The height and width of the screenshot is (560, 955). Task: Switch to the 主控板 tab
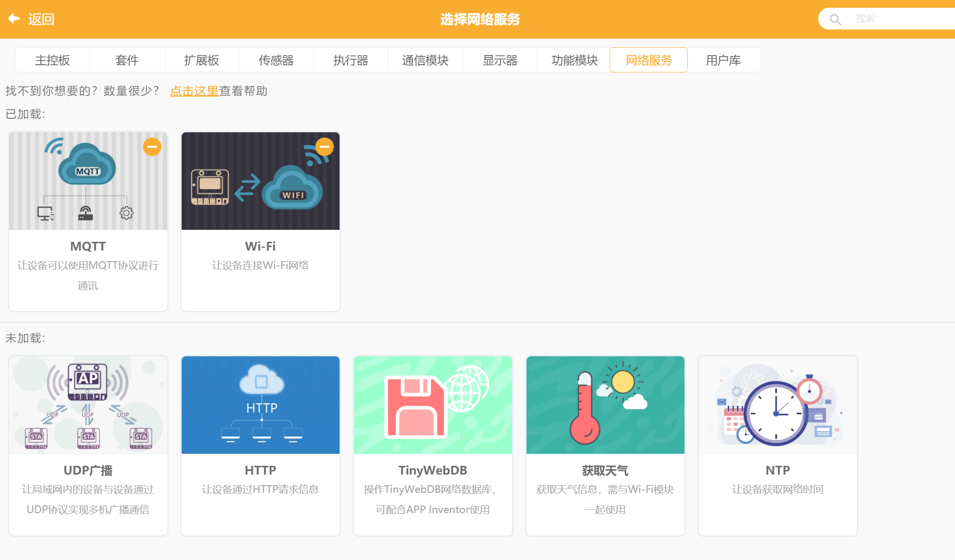[52, 60]
